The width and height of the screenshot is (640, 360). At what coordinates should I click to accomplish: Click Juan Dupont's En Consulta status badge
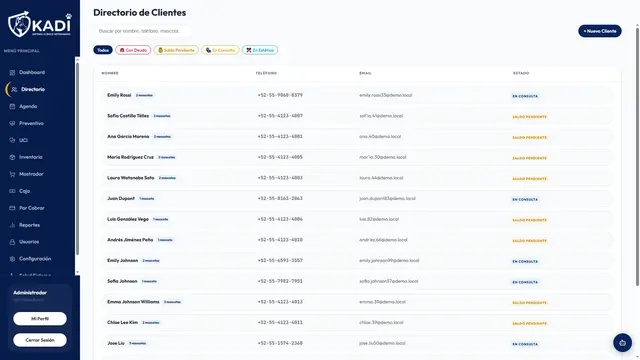(x=525, y=200)
